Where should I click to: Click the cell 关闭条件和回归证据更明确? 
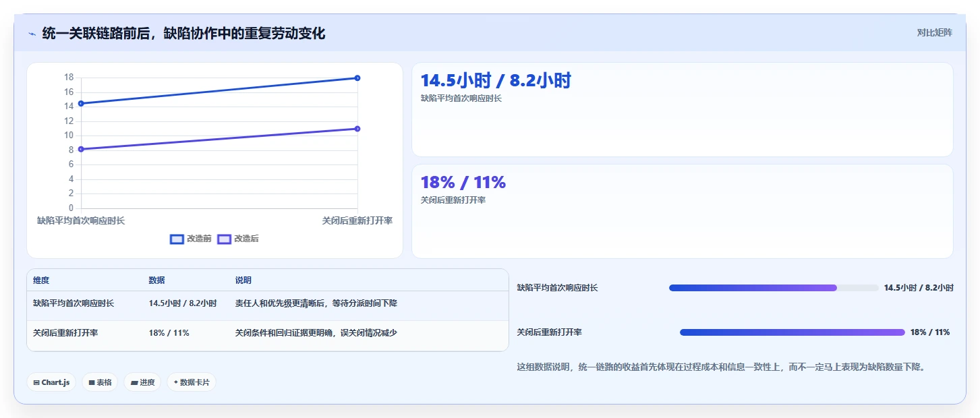click(x=316, y=333)
